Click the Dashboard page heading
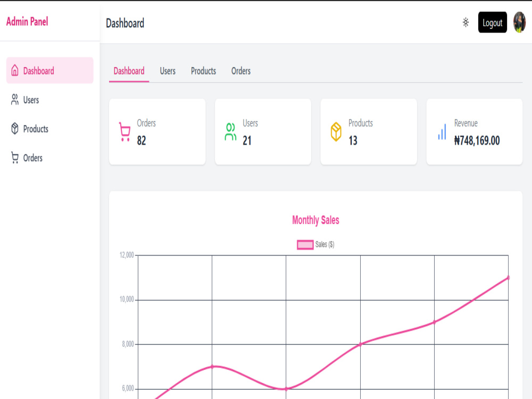Screen dimensions: 532x399 coord(125,23)
